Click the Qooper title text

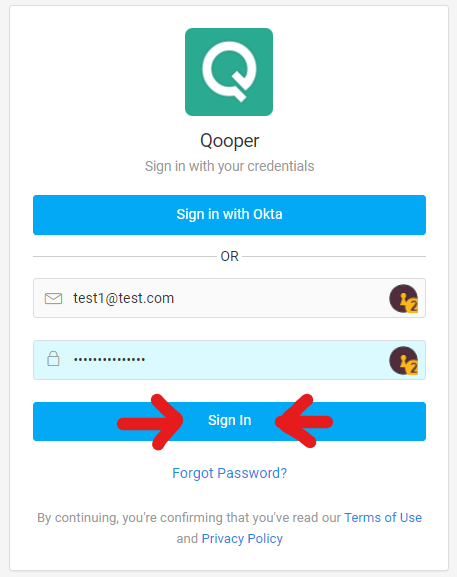point(230,141)
